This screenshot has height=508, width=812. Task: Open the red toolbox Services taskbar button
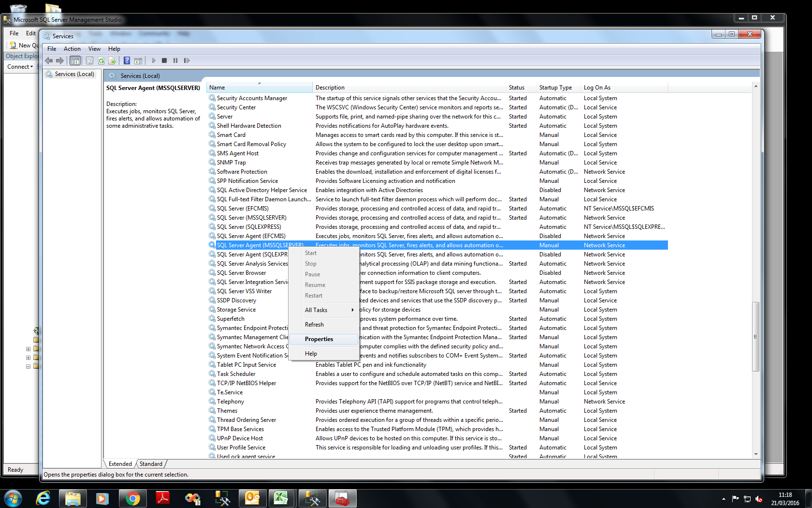pos(342,498)
